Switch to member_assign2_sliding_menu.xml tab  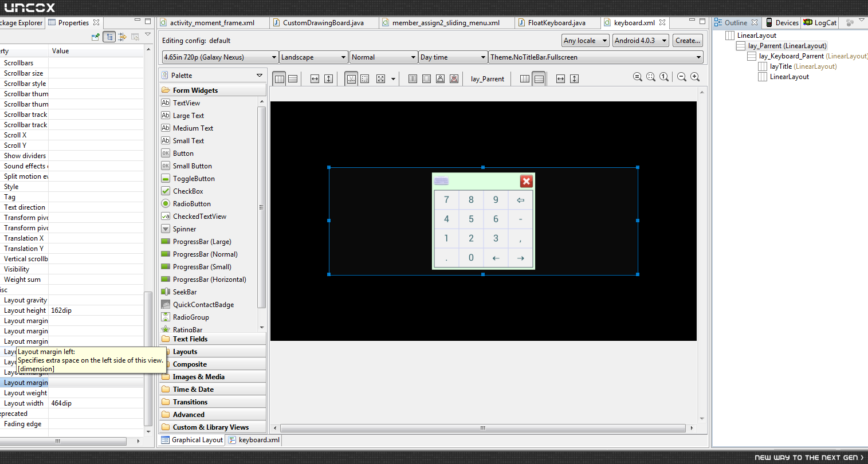(446, 23)
